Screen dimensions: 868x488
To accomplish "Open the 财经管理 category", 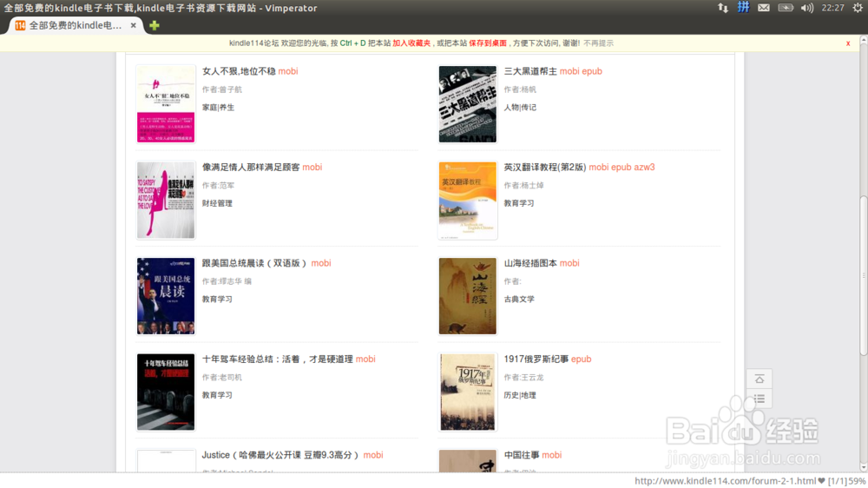I will pyautogui.click(x=217, y=203).
